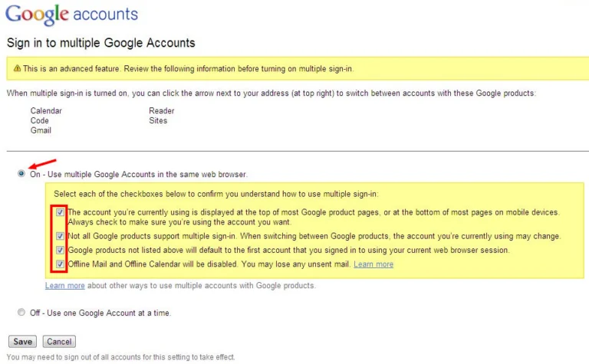Image resolution: width=589 pixels, height=364 pixels.
Task: Open Learn more link after unsent mail
Action: [373, 264]
